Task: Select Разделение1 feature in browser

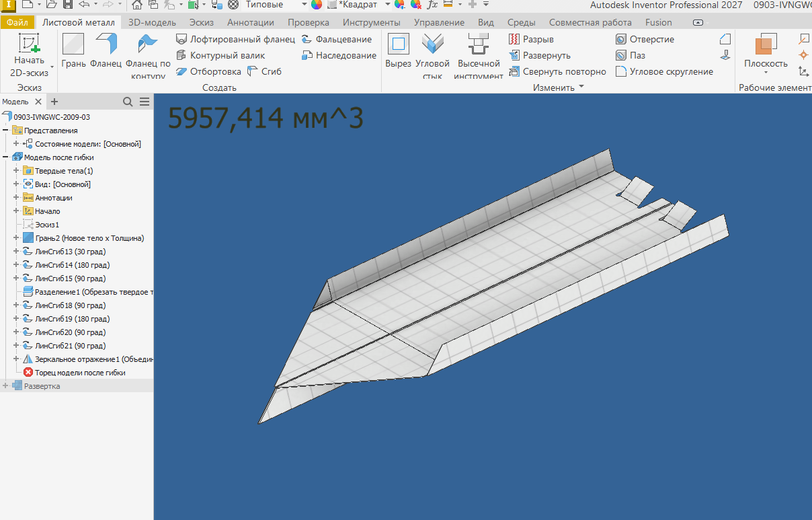Action: click(x=87, y=292)
